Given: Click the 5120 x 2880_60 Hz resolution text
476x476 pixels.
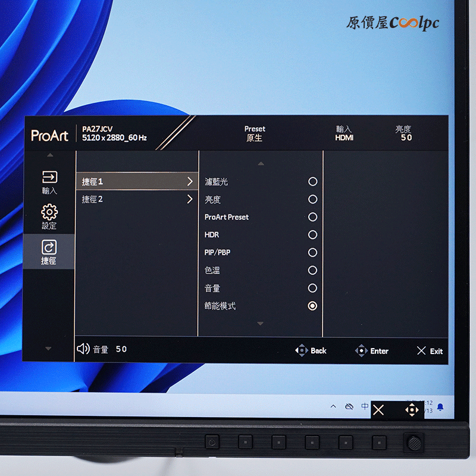Looking at the screenshot, I should [114, 138].
